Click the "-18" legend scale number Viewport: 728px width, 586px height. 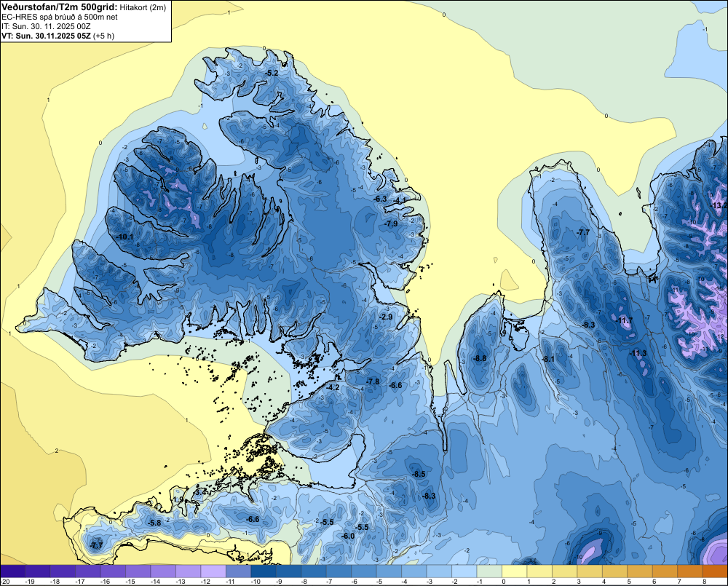click(55, 582)
